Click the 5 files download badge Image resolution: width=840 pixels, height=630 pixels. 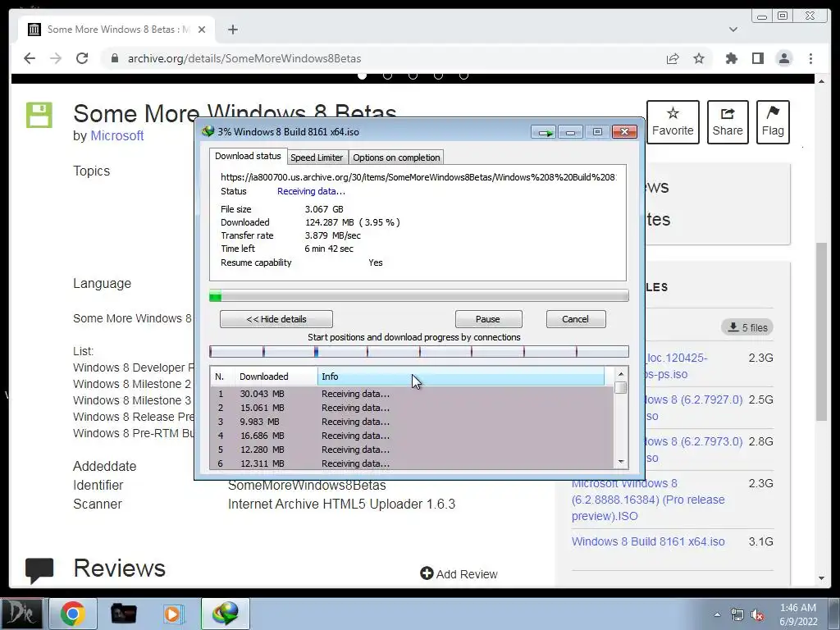pyautogui.click(x=747, y=327)
